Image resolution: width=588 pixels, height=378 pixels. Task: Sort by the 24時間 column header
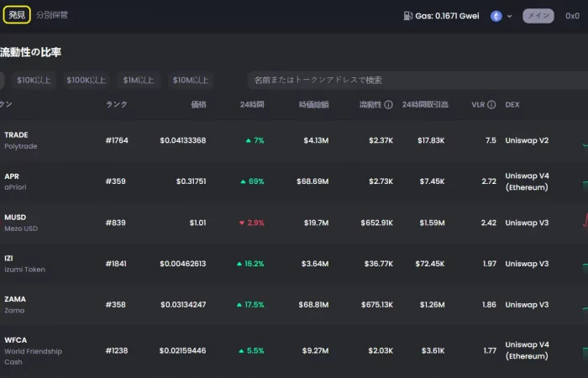tap(252, 105)
